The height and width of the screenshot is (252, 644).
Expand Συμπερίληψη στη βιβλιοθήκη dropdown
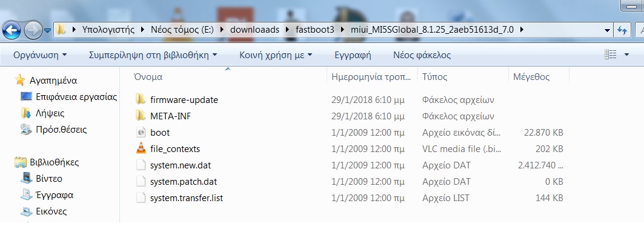[x=153, y=55]
